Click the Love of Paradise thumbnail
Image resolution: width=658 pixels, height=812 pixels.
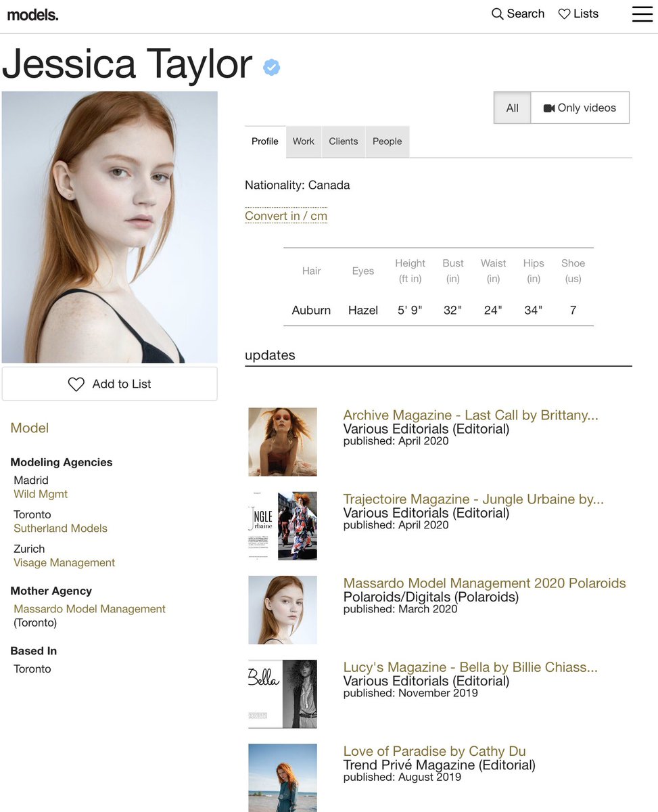click(283, 777)
